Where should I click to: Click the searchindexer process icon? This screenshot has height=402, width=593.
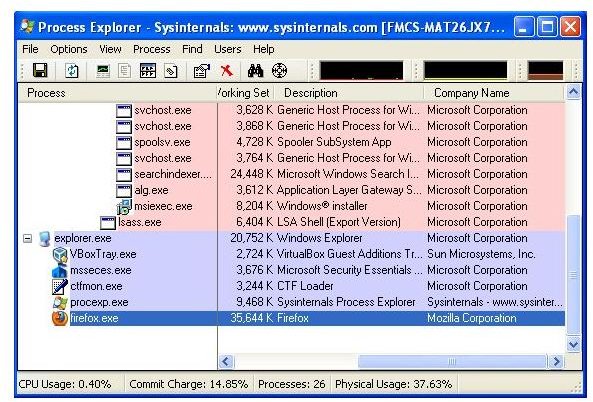point(124,175)
